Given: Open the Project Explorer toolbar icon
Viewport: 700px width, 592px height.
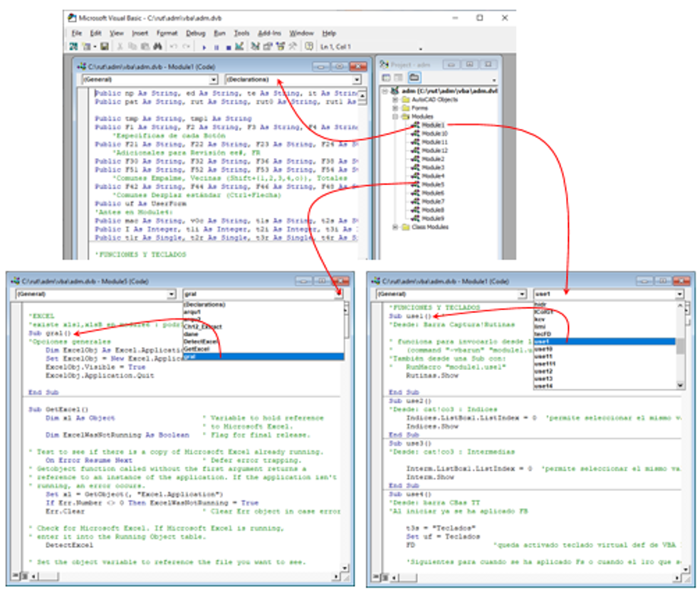Looking at the screenshot, I should 256,47.
